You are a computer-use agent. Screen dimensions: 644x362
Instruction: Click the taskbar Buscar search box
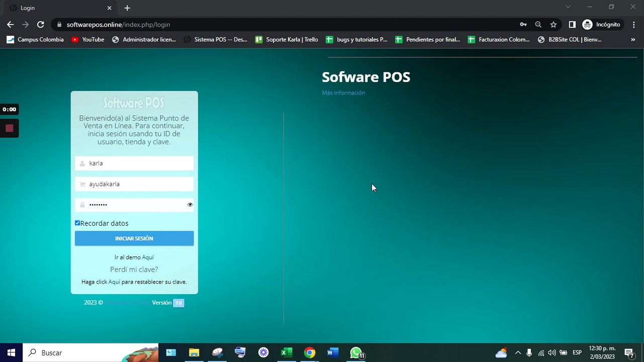(x=90, y=353)
